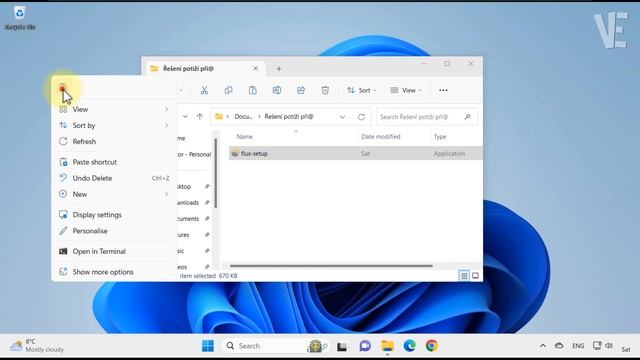
Task: Click the Řešení potíží při@ breadcrumb segment
Action: coord(289,117)
